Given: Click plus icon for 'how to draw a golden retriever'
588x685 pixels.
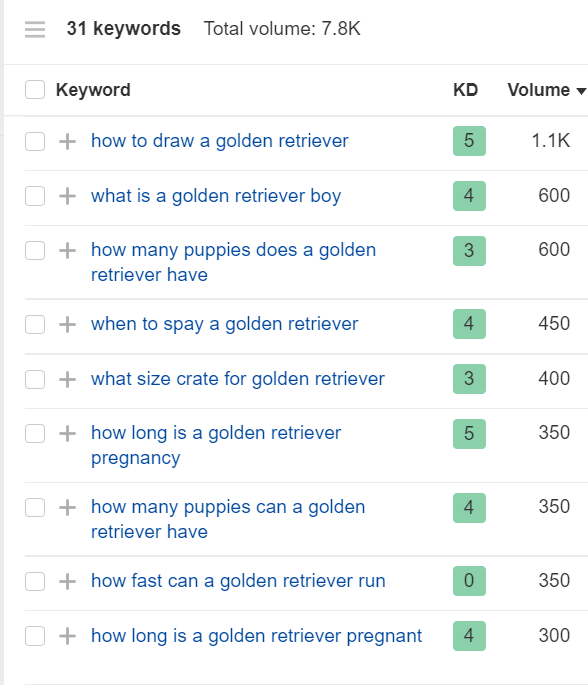Looking at the screenshot, I should tap(67, 142).
